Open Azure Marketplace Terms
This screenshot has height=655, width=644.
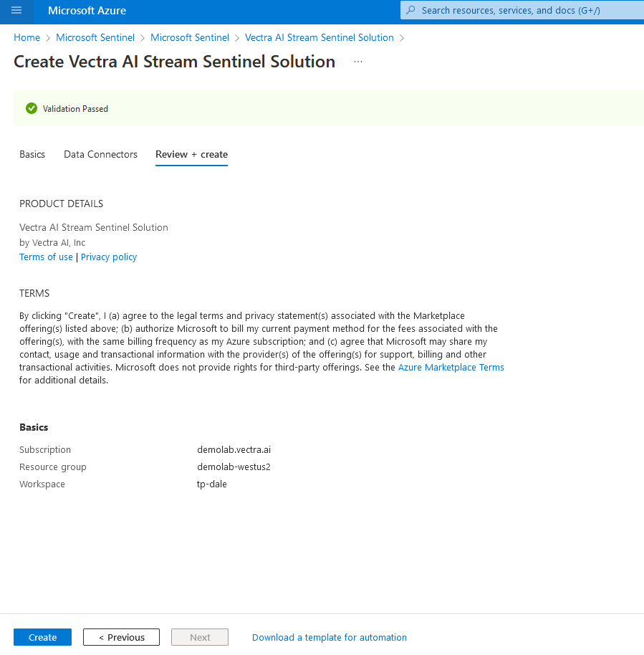(451, 367)
